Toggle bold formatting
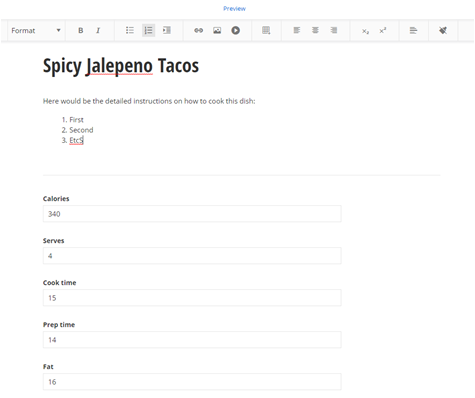Image resolution: width=475 pixels, height=398 pixels. pos(81,31)
